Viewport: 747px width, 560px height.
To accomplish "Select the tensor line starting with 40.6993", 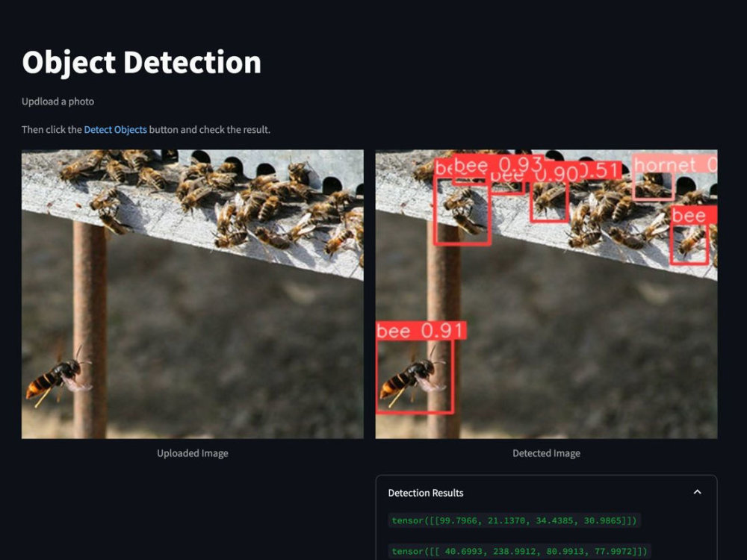I will pyautogui.click(x=519, y=552).
